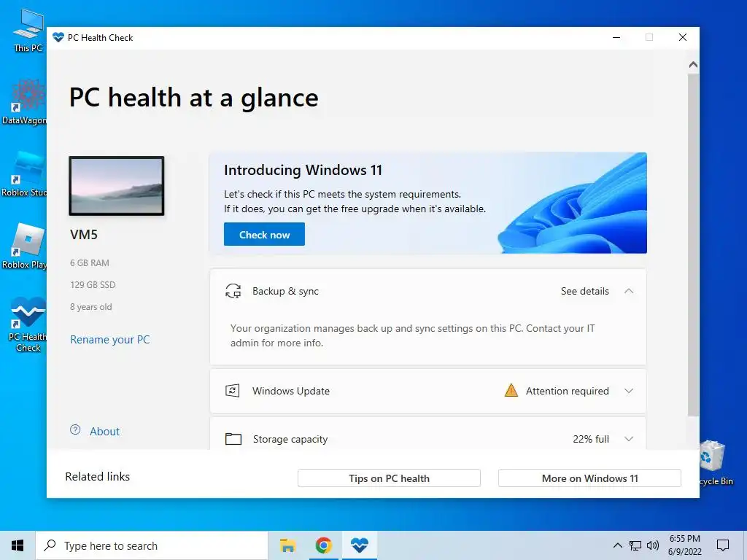Screen dimensions: 747x560
Task: Click the 129 GB SSD text
Action: pyautogui.click(x=93, y=285)
